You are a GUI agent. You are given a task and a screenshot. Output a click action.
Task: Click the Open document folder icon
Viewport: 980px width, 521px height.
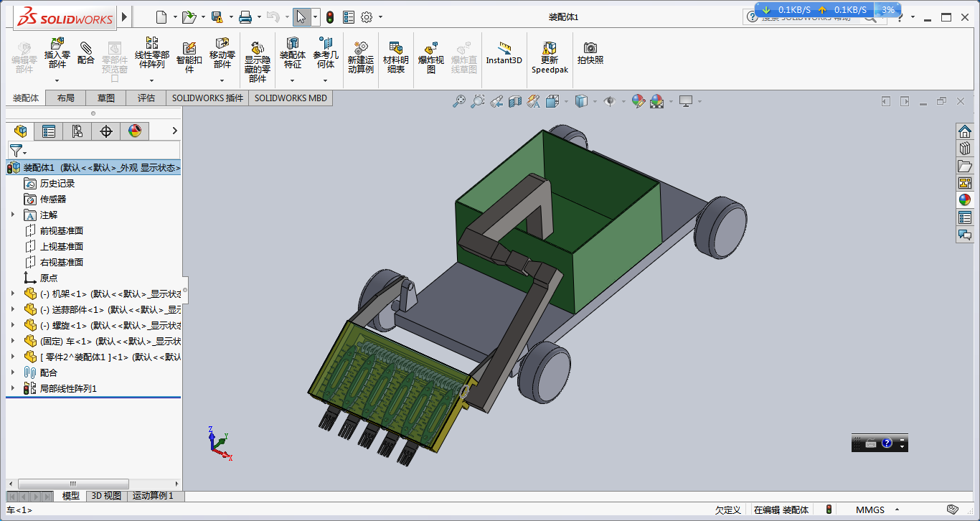(x=189, y=17)
